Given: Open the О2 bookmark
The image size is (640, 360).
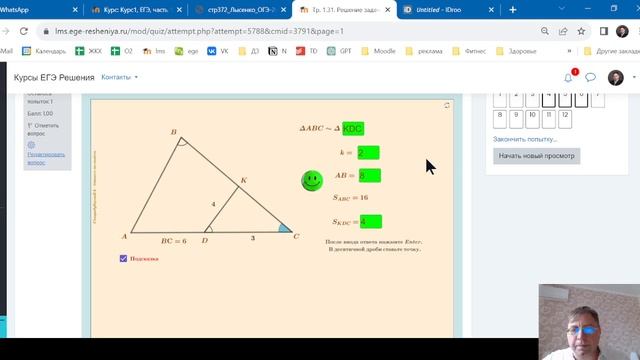Looking at the screenshot, I should [x=122, y=51].
